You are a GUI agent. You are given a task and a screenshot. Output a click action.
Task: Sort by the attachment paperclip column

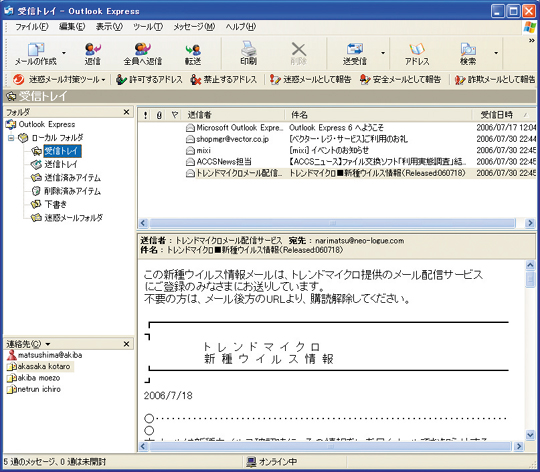click(159, 115)
